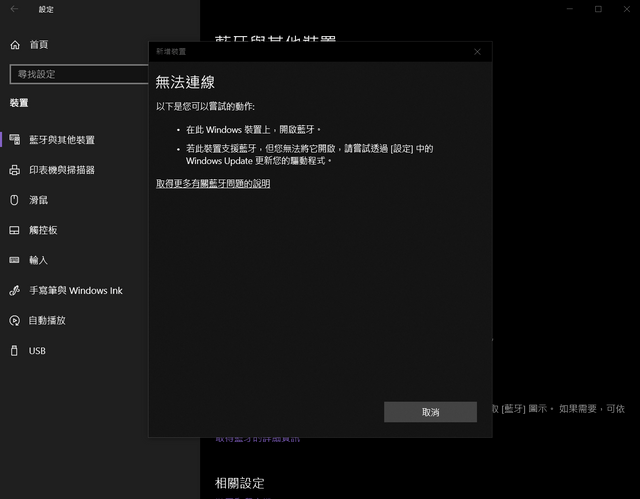Focus the 尋找設定 search field
Screen dimensions: 640x499
79,74
